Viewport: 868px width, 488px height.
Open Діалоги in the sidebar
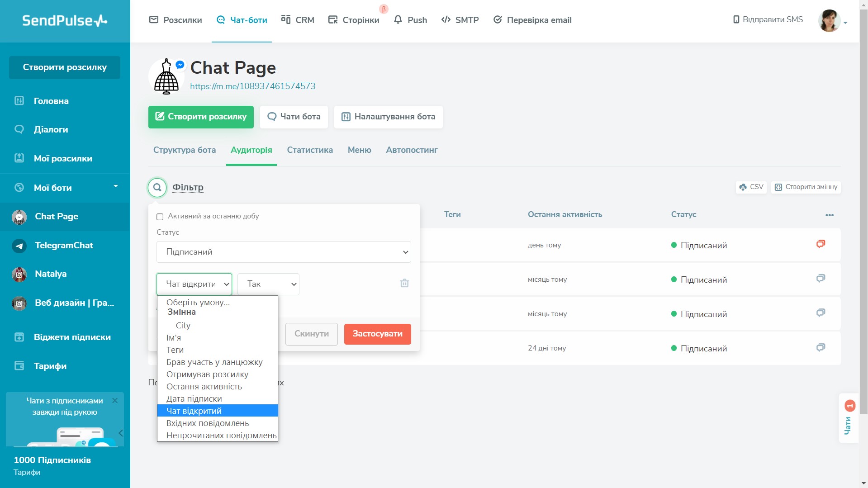[x=51, y=129]
